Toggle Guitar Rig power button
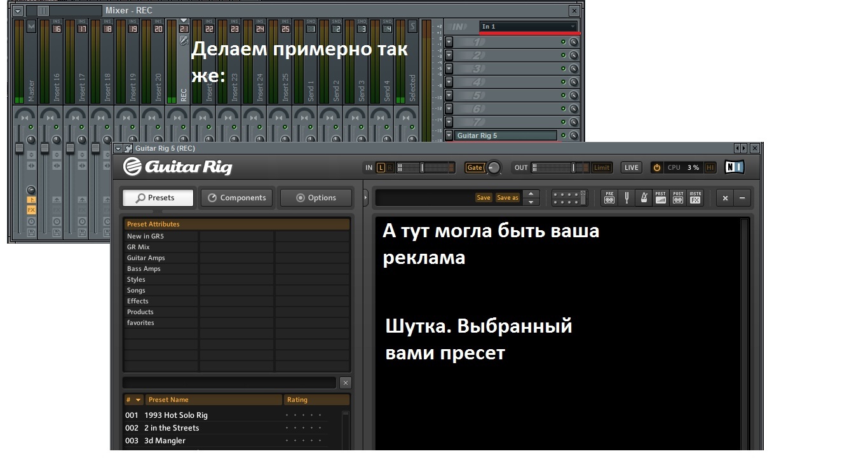The width and height of the screenshot is (868, 463). [657, 167]
